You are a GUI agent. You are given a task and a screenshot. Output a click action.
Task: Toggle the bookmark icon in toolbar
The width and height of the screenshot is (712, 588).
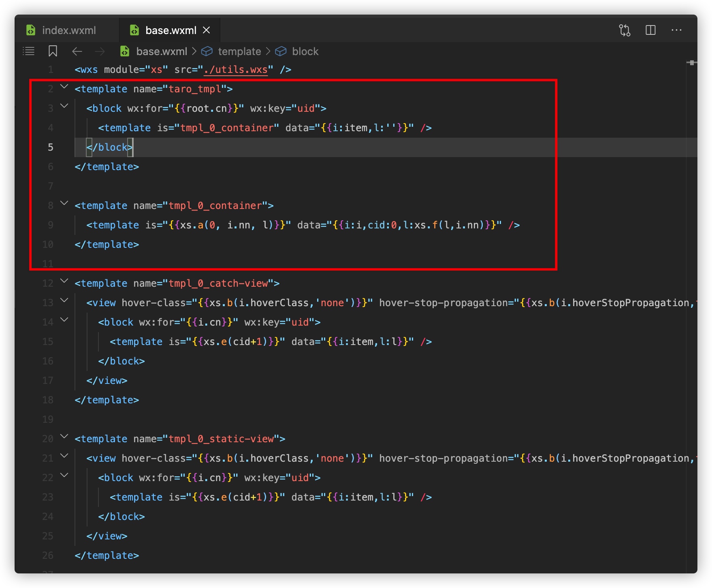(53, 51)
